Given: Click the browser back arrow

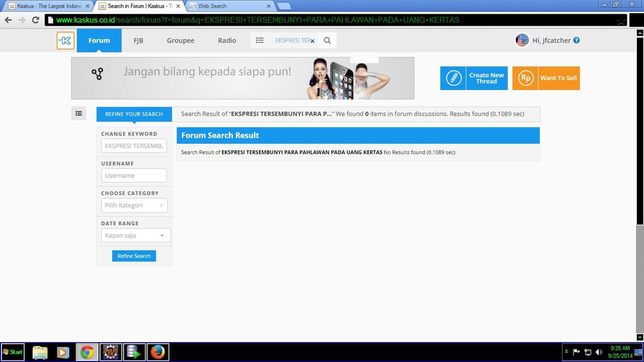Looking at the screenshot, I should (x=8, y=20).
